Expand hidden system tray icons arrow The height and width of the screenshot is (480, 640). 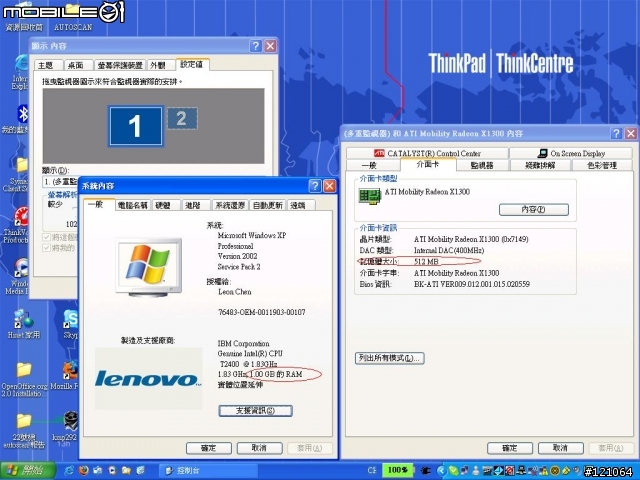[x=440, y=471]
